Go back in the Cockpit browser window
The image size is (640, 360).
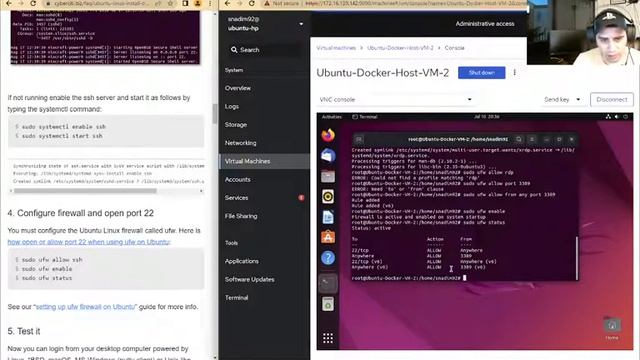tap(227, 4)
